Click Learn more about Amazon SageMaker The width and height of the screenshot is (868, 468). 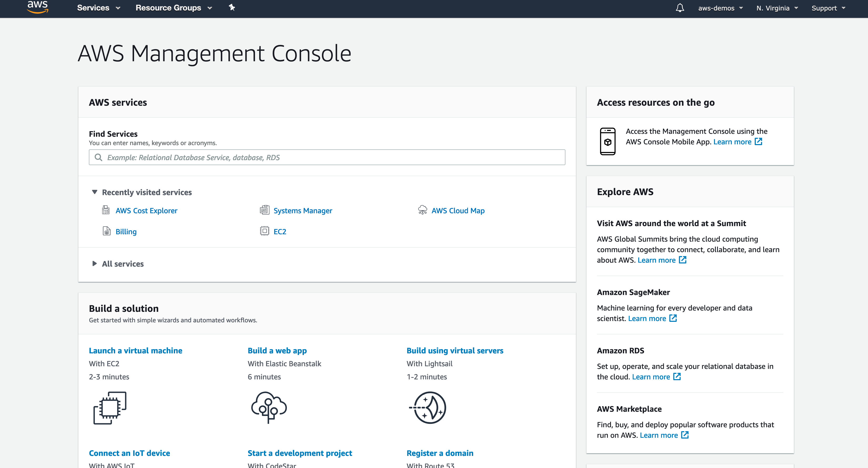(647, 318)
